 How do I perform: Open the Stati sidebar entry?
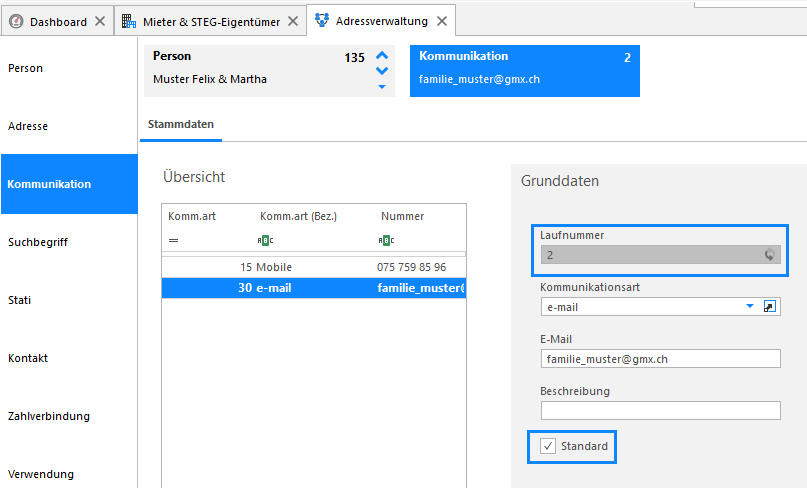click(x=69, y=300)
